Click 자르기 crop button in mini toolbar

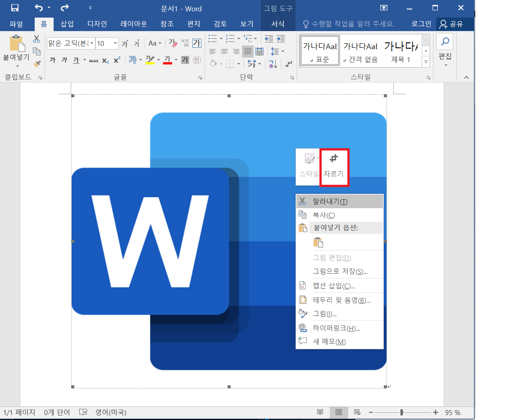[x=334, y=167]
